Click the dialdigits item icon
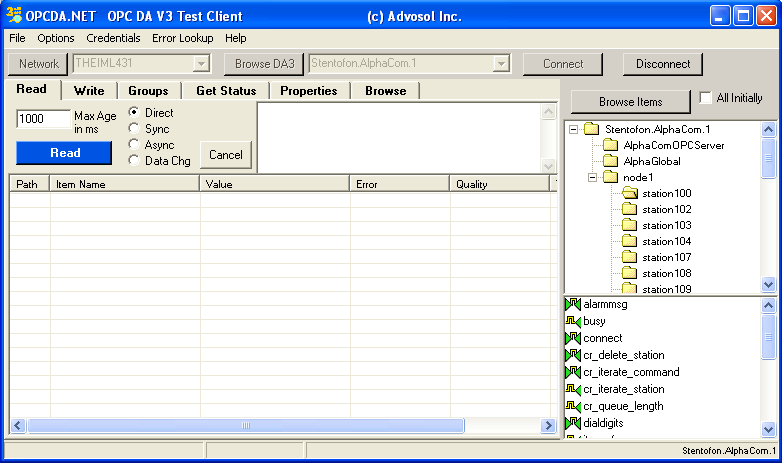This screenshot has width=782, height=463. click(572, 423)
